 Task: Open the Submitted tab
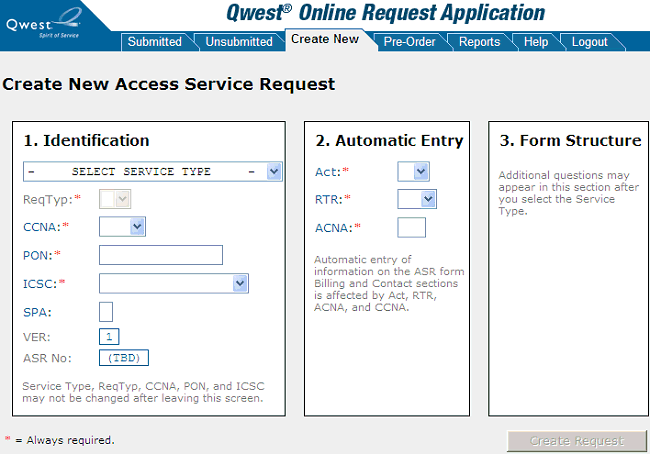[155, 42]
